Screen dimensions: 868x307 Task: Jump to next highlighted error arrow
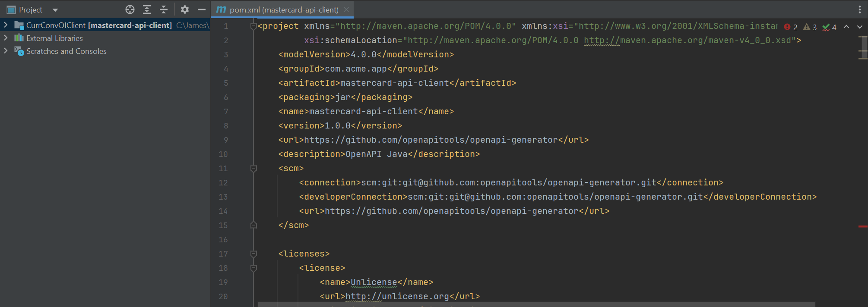[859, 27]
